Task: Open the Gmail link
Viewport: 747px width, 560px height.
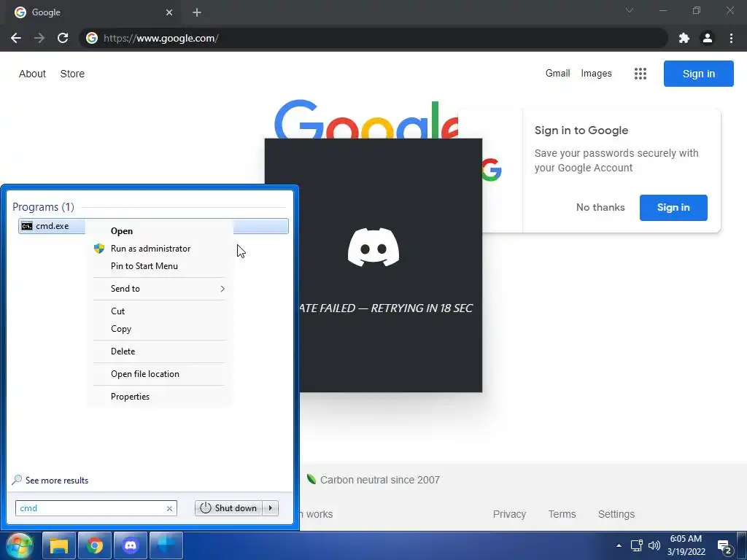Action: point(558,74)
